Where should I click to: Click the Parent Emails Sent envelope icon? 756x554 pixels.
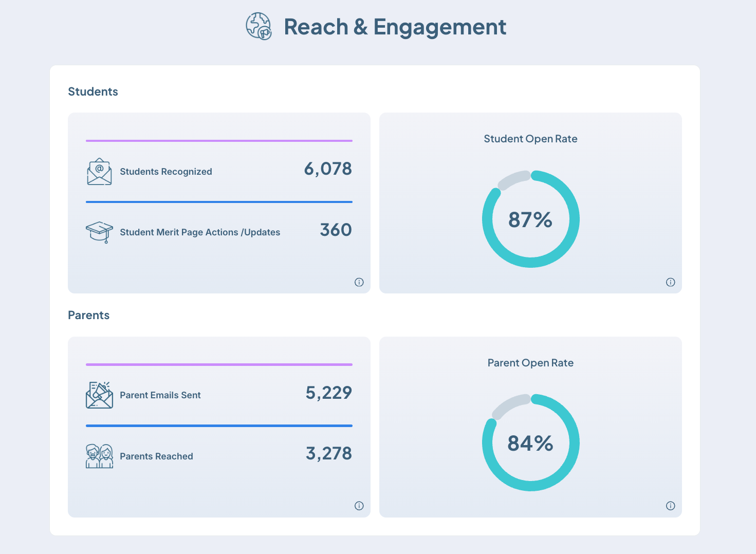coord(99,395)
